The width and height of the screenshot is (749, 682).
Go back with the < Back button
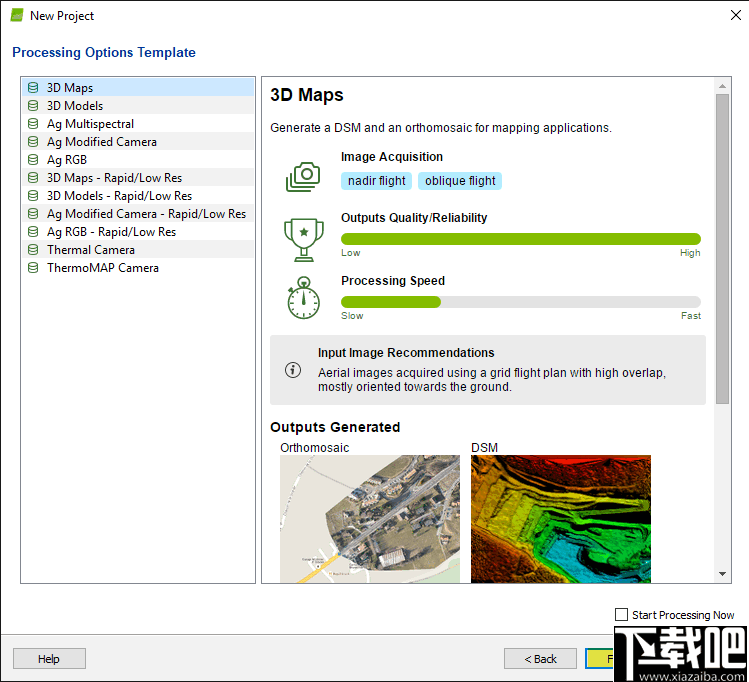[x=540, y=659]
